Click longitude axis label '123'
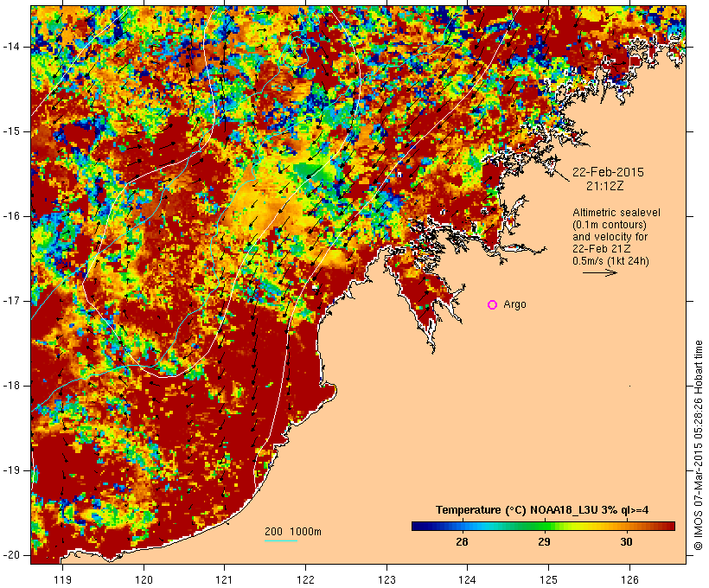 386,579
